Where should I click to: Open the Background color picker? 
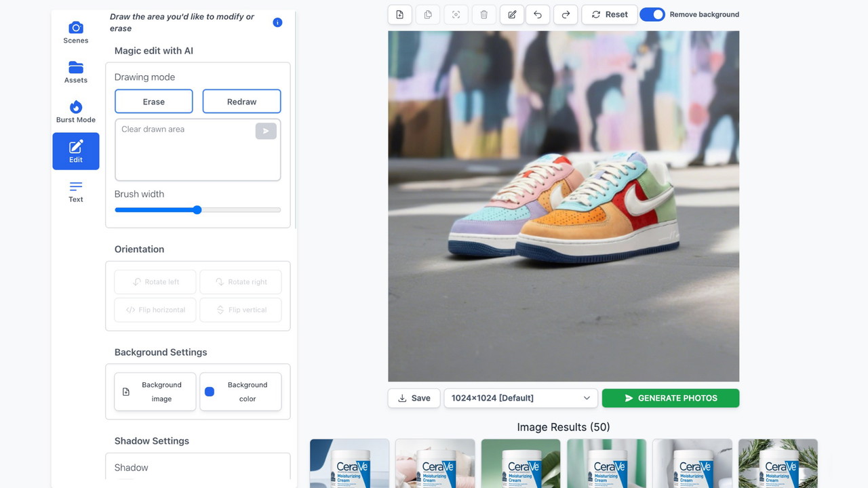[x=240, y=392]
